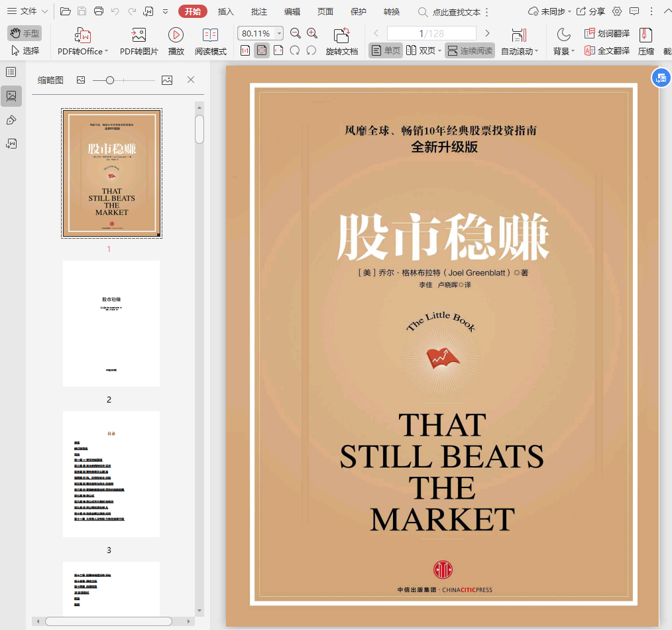This screenshot has width=672, height=630.
Task: Open the sidebar image export icon
Action: 11,144
